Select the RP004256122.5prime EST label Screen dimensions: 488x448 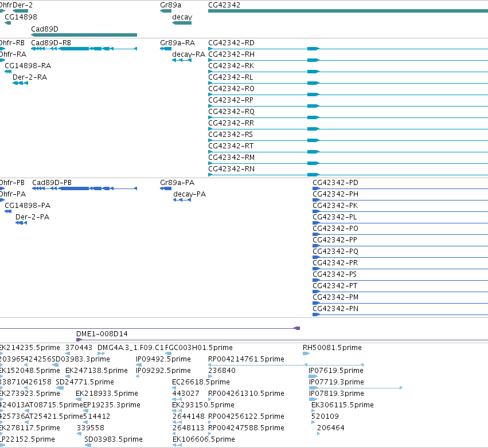(246, 417)
